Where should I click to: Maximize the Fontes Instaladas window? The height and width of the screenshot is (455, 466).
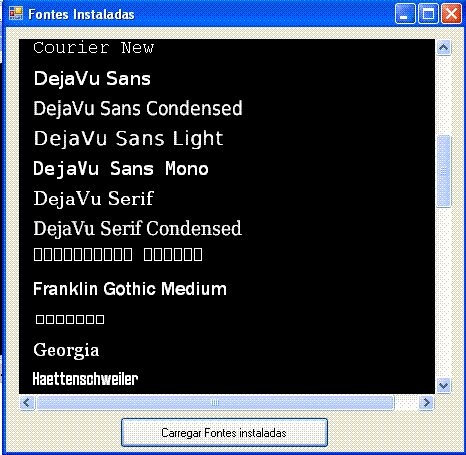(x=428, y=14)
